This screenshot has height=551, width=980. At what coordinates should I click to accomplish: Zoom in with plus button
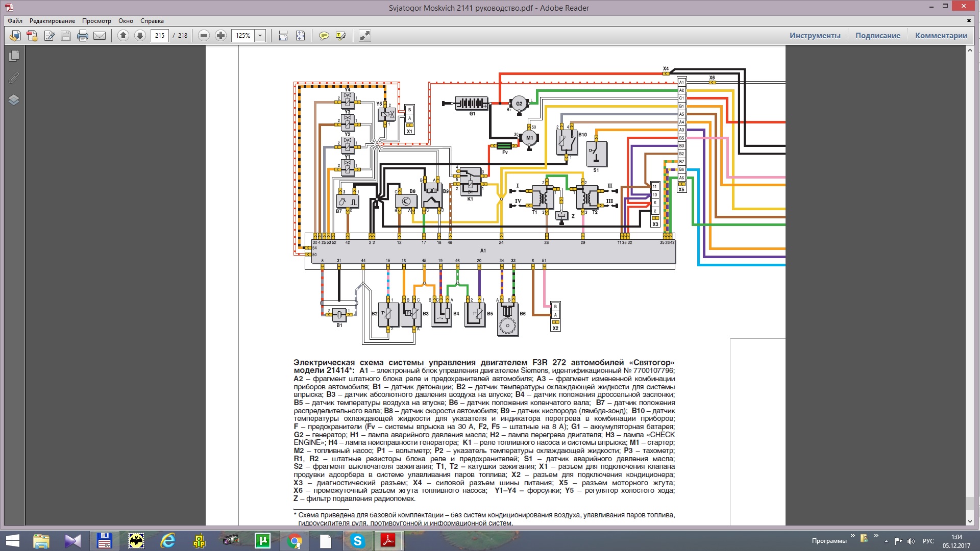pos(220,36)
